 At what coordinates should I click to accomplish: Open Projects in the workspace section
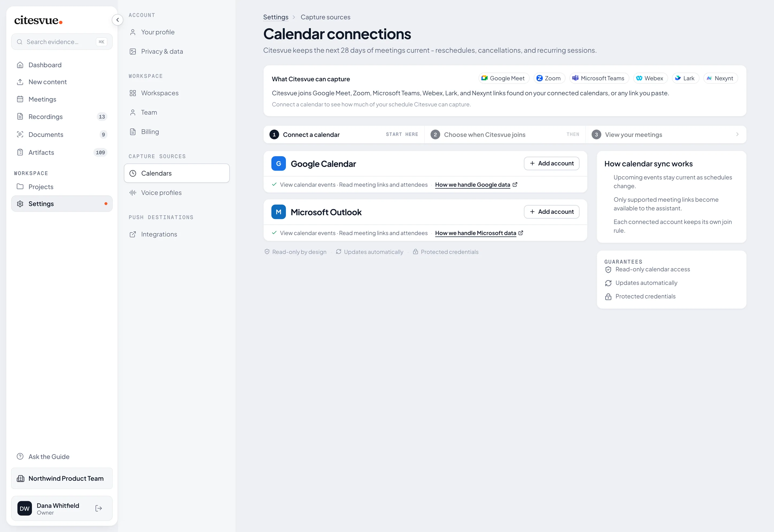click(62, 187)
